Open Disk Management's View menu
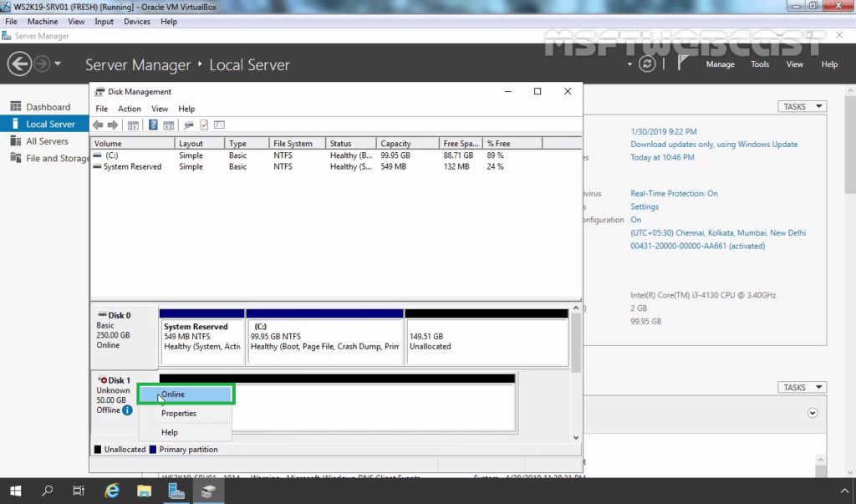 [x=160, y=109]
